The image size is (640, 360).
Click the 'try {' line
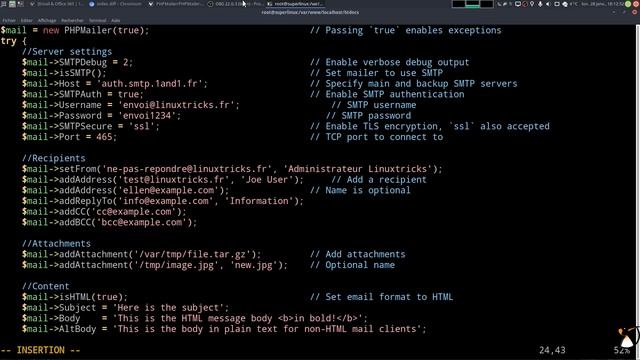click(13, 41)
